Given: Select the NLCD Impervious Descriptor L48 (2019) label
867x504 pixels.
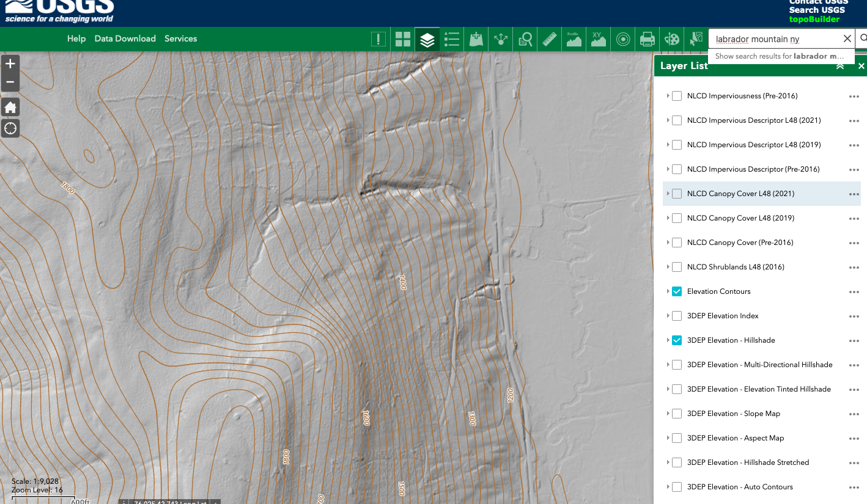Looking at the screenshot, I should 754,145.
